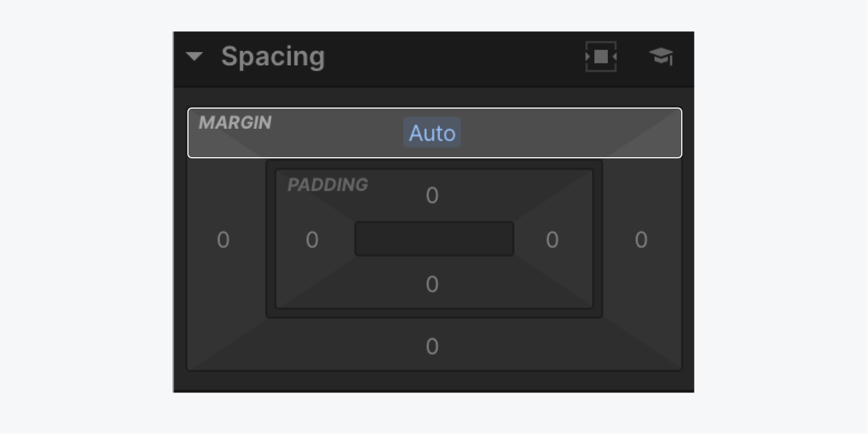The image size is (868, 434).
Task: Click the center content box rectangle
Action: click(x=434, y=239)
